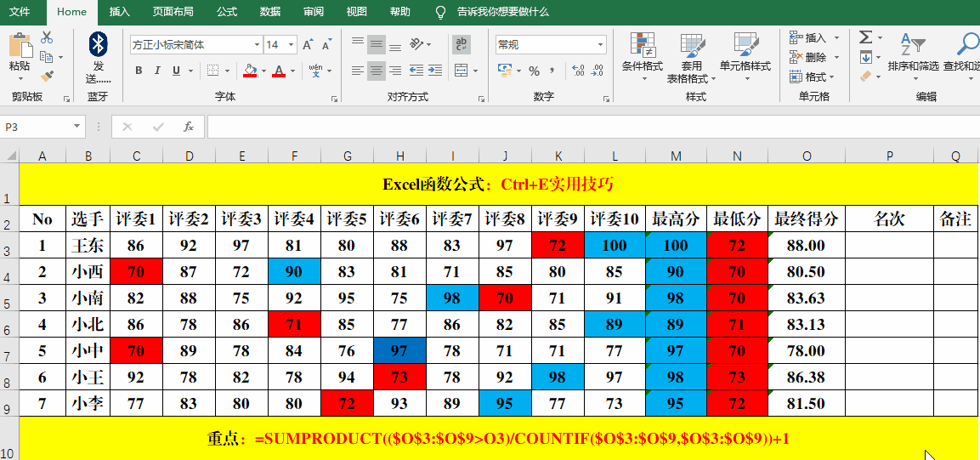Click the red font color swatch
This screenshot has height=460, width=980.
tap(278, 71)
